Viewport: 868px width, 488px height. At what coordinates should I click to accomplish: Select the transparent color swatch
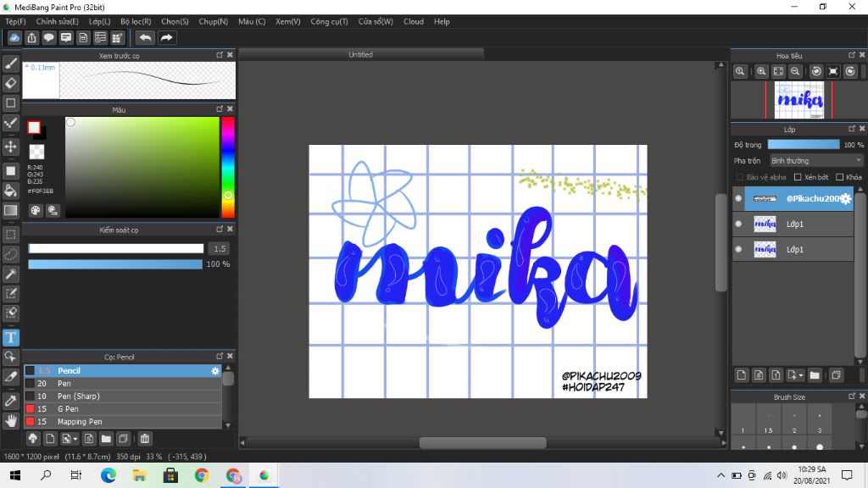[x=36, y=152]
